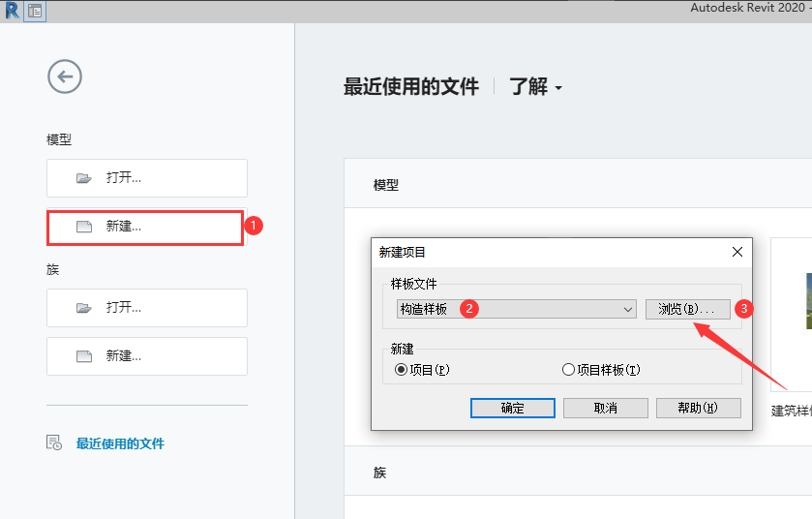Create a new model with 新建 under 模型

145,227
